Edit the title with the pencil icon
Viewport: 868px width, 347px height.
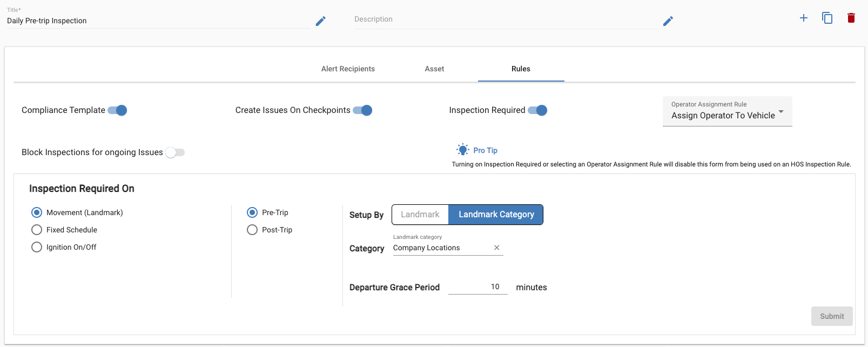click(x=321, y=21)
